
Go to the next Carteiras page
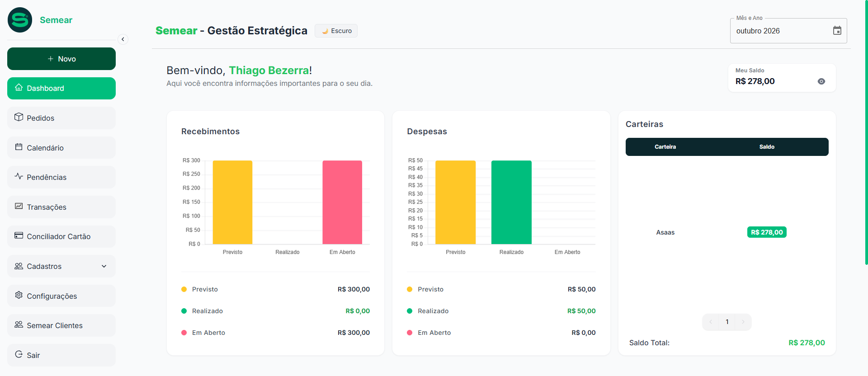(x=743, y=322)
